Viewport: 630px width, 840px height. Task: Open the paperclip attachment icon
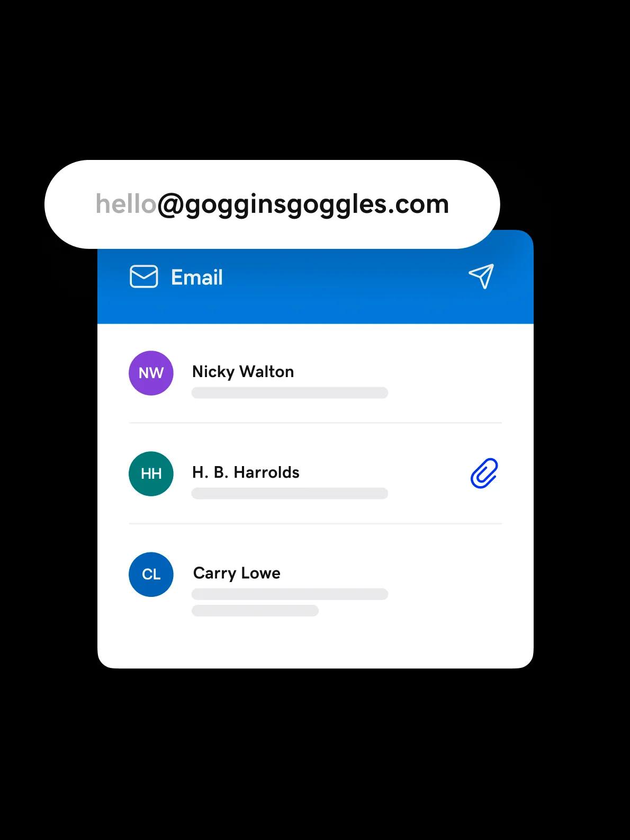tap(484, 473)
